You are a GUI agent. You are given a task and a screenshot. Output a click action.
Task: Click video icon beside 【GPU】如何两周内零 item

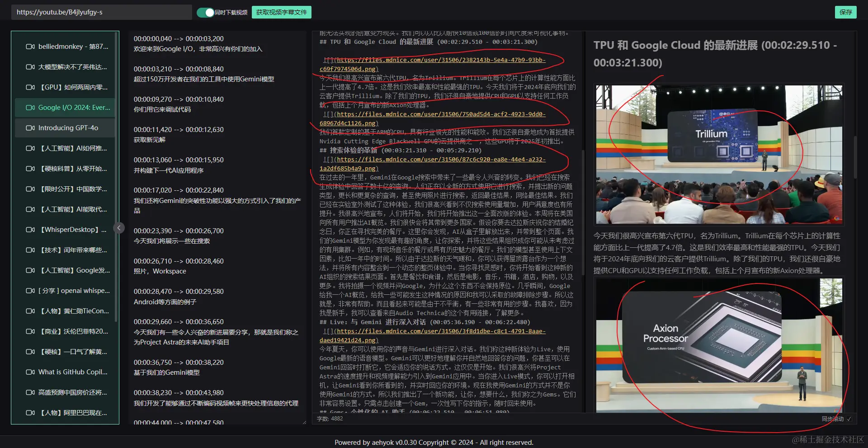(x=30, y=87)
